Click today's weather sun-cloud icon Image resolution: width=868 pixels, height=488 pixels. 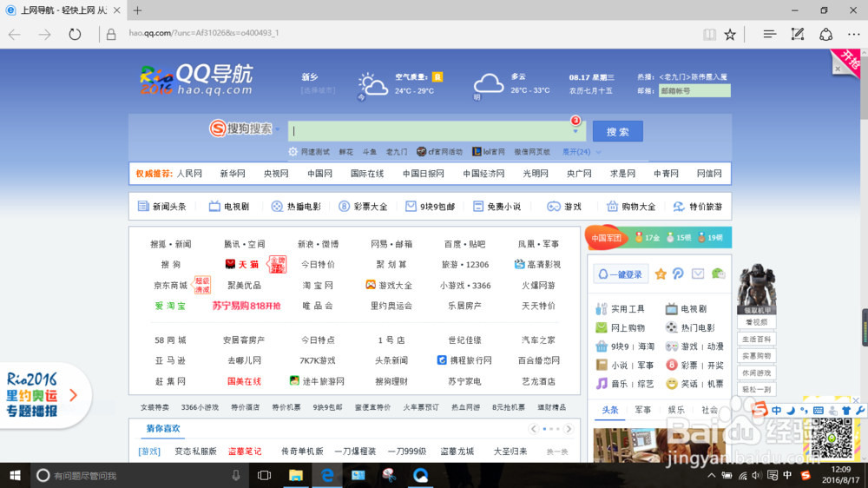pyautogui.click(x=372, y=85)
